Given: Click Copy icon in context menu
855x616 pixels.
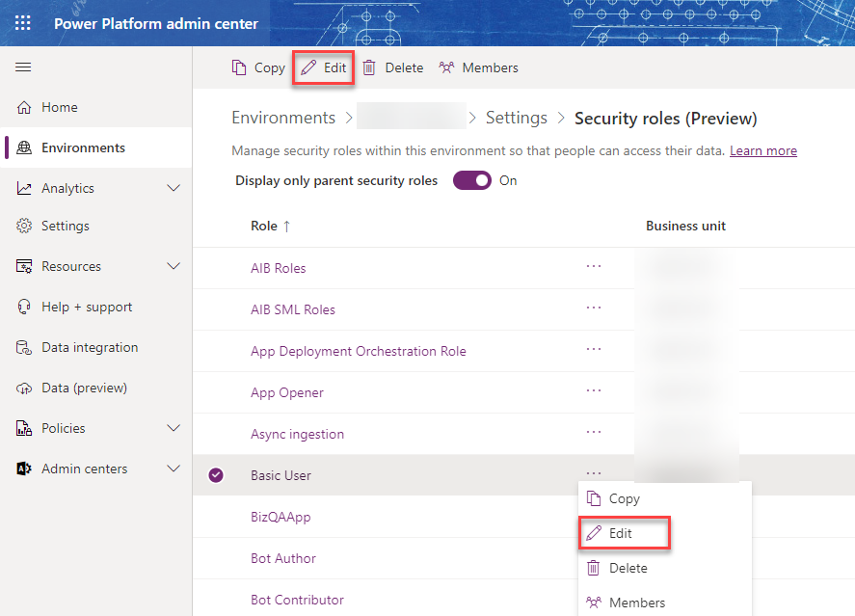Looking at the screenshot, I should pos(593,498).
